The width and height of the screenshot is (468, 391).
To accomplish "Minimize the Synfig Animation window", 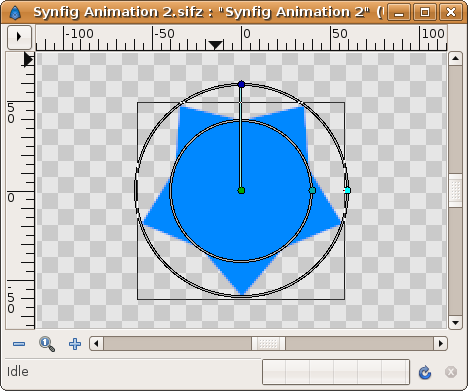I will 399,13.
